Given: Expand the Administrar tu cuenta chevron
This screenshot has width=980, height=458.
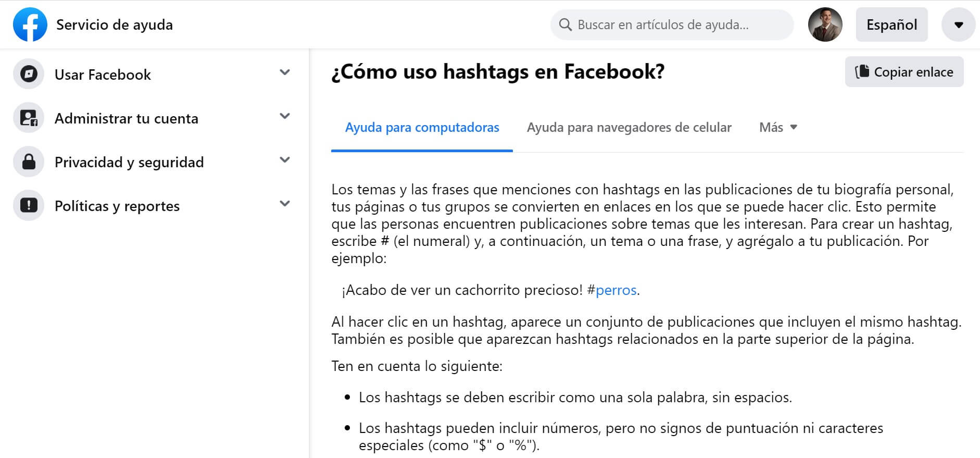Looking at the screenshot, I should point(284,116).
